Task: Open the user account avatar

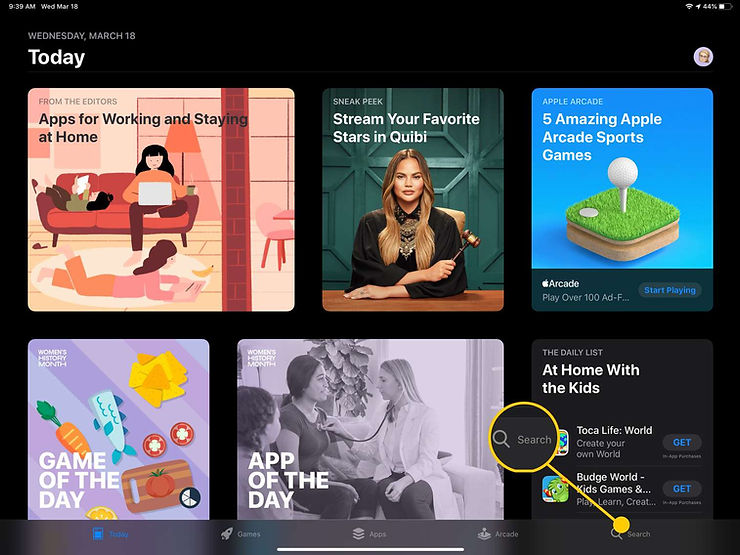Action: click(x=703, y=57)
